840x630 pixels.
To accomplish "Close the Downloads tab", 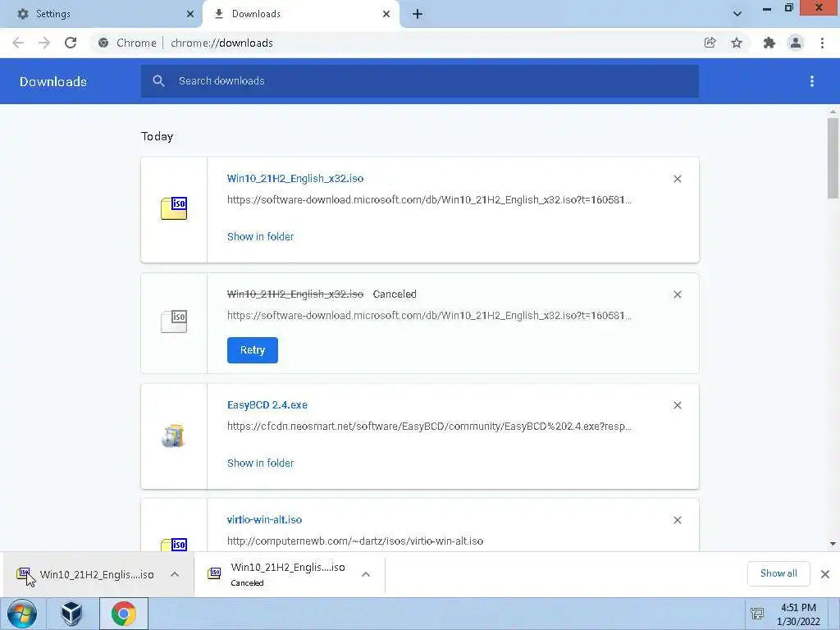I will click(386, 14).
